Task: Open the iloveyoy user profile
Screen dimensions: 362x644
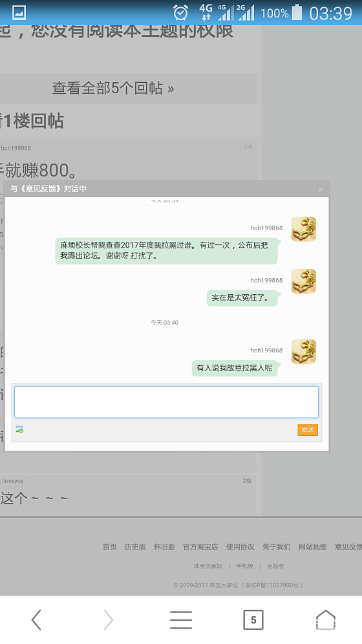Action: [12, 480]
